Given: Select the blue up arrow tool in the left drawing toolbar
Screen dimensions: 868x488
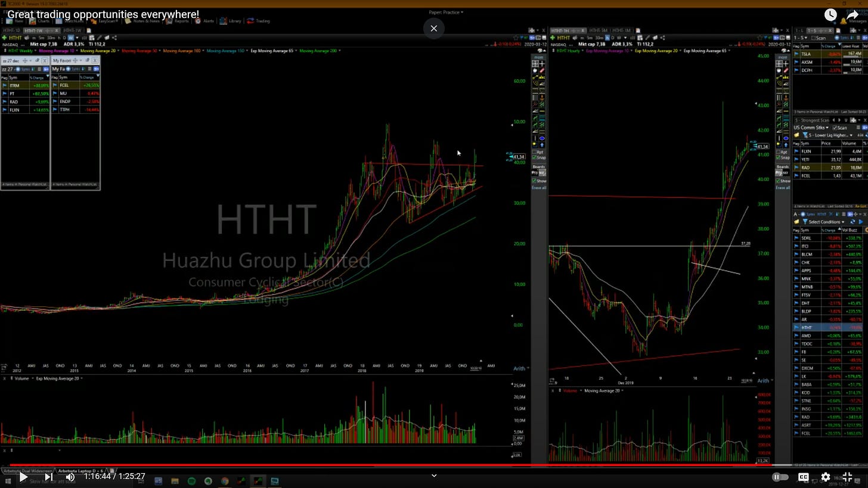Looking at the screenshot, I should pyautogui.click(x=542, y=144).
